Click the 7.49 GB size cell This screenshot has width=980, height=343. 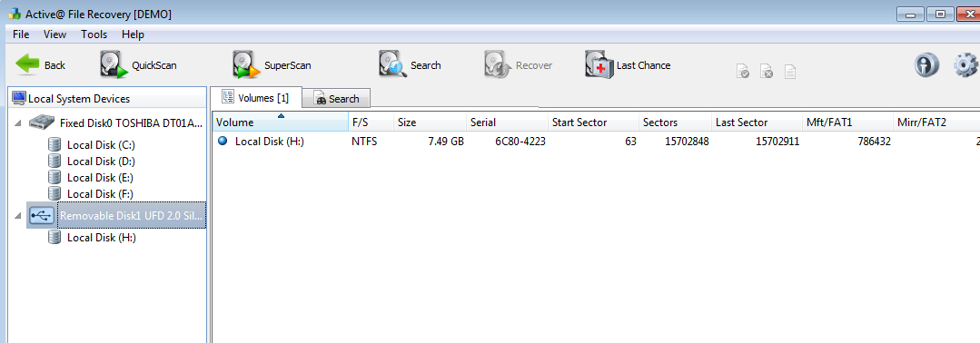[446, 142]
